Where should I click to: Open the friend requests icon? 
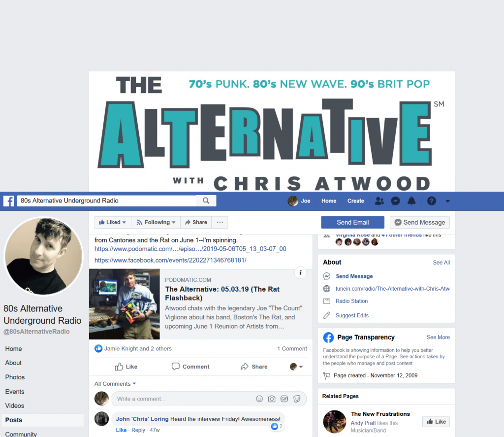click(379, 201)
